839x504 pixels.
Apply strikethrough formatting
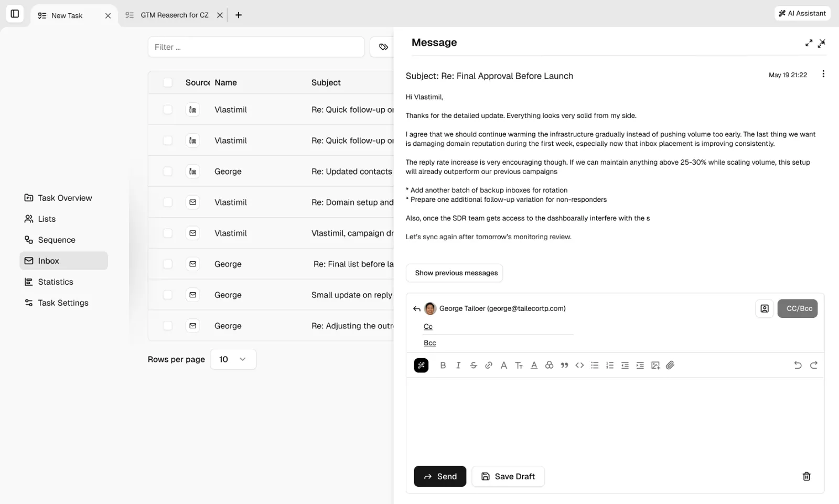point(474,366)
